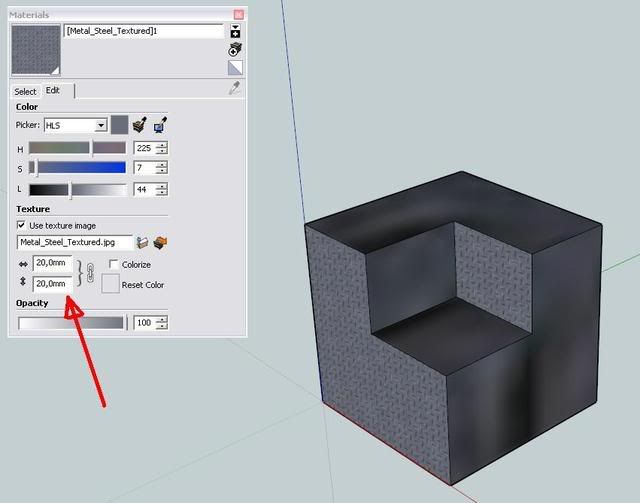640x503 pixels.
Task: Click the Opacity value spinner arrows
Action: pyautogui.click(x=161, y=323)
